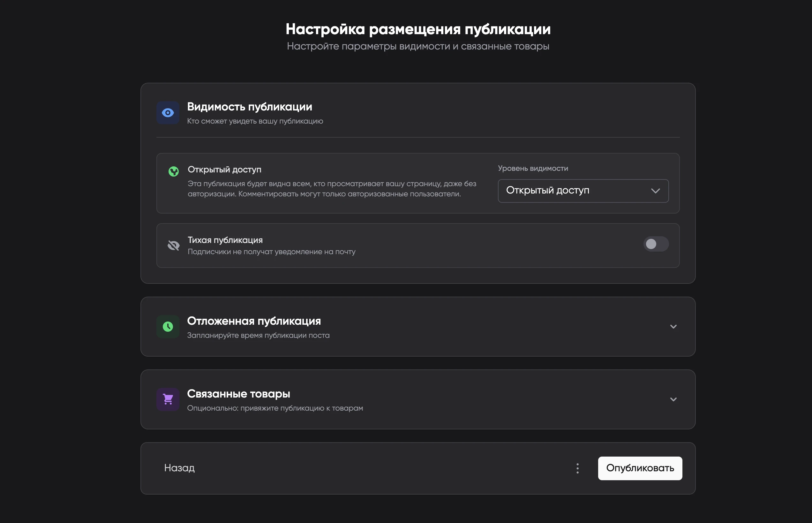The width and height of the screenshot is (812, 523).
Task: Click the Тихая публикация label
Action: tap(225, 240)
